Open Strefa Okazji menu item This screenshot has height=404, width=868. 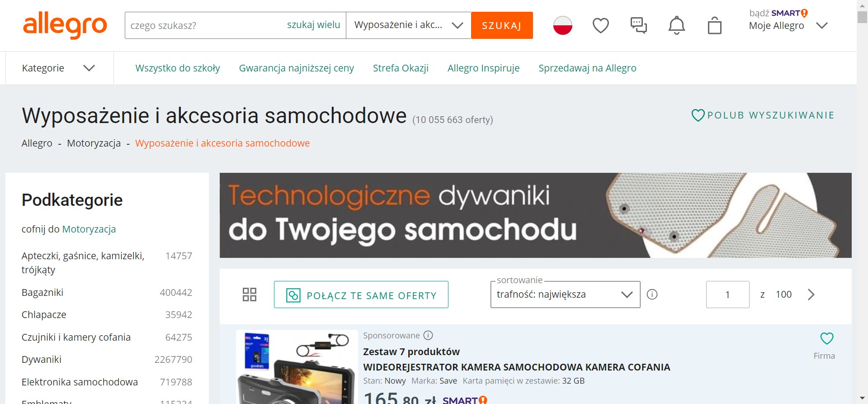pyautogui.click(x=401, y=68)
